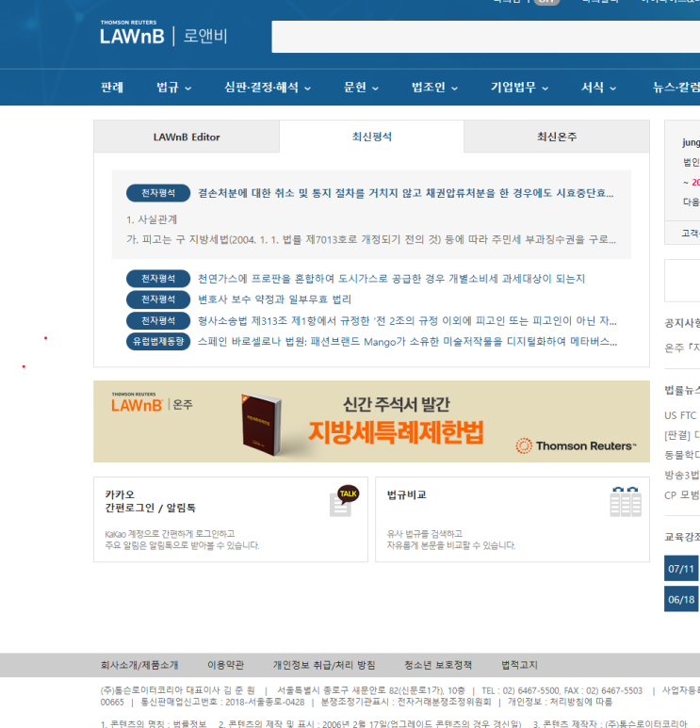The image size is (700, 728).
Task: Open the 스페인 바르셀로나 법원 Mango article
Action: tap(407, 342)
